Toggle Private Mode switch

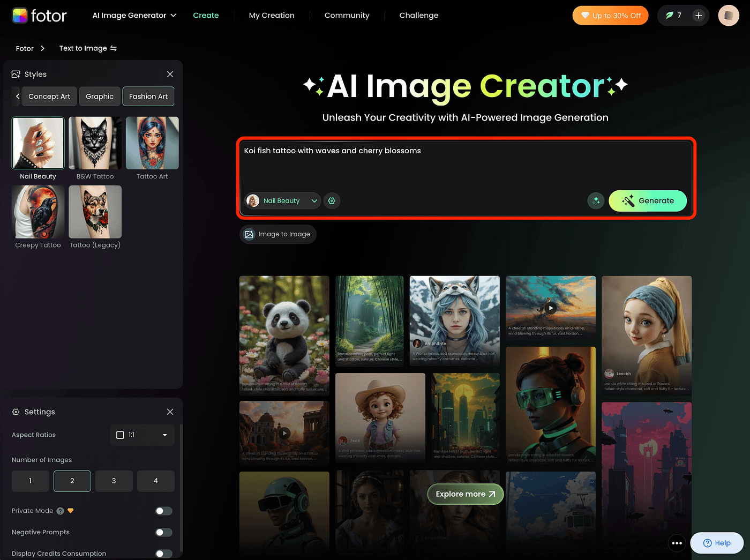(x=164, y=511)
